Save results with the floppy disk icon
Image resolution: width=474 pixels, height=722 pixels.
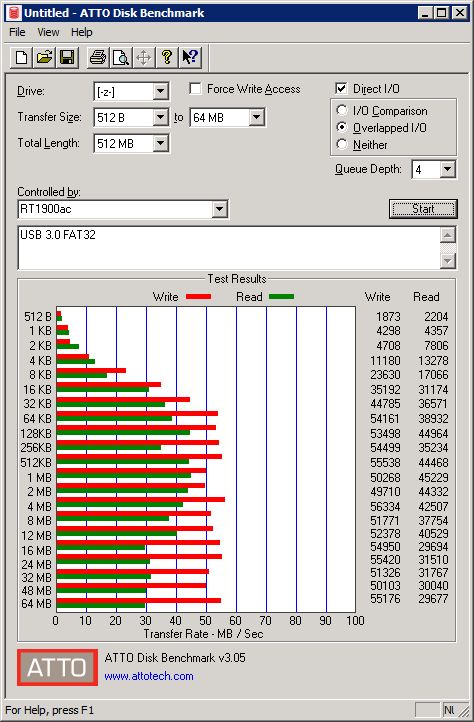point(67,58)
